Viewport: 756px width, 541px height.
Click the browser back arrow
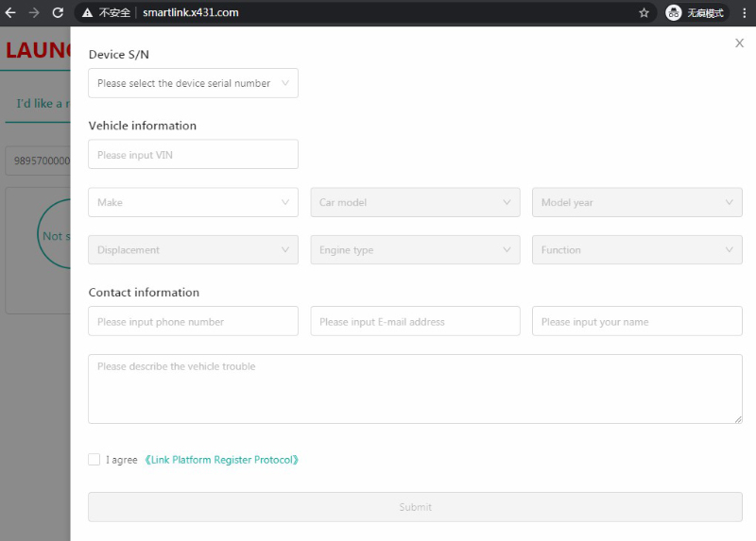pyautogui.click(x=11, y=12)
